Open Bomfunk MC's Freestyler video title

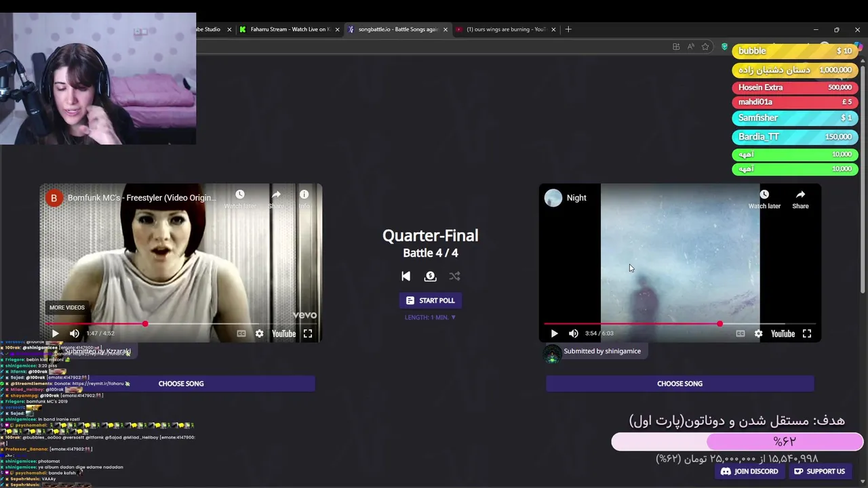point(142,198)
